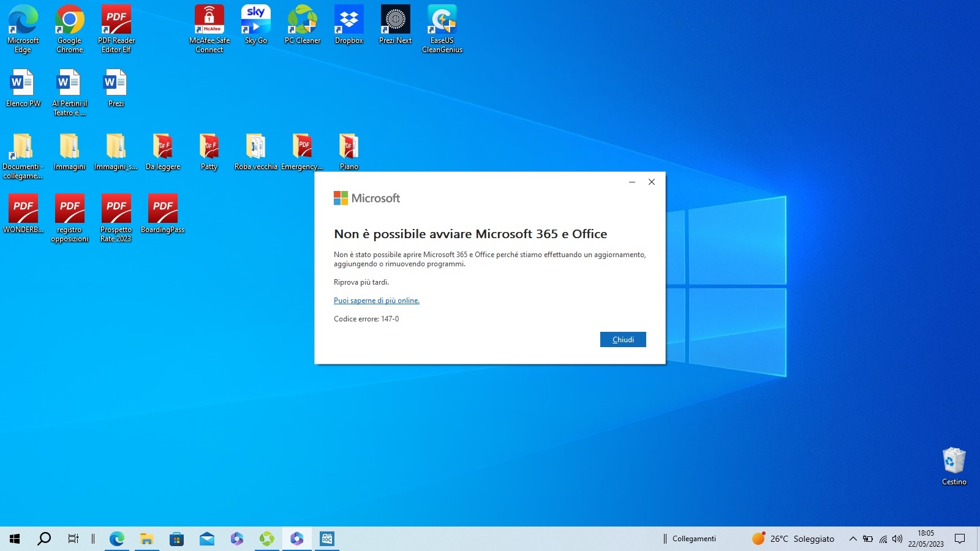Select the Dropbox desktop shortcut

349,24
